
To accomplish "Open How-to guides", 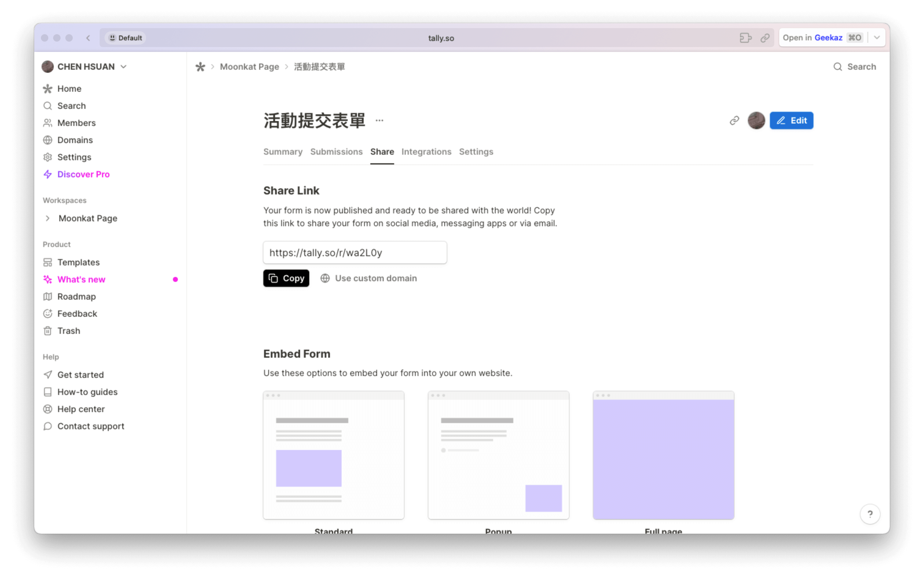I will coord(87,392).
